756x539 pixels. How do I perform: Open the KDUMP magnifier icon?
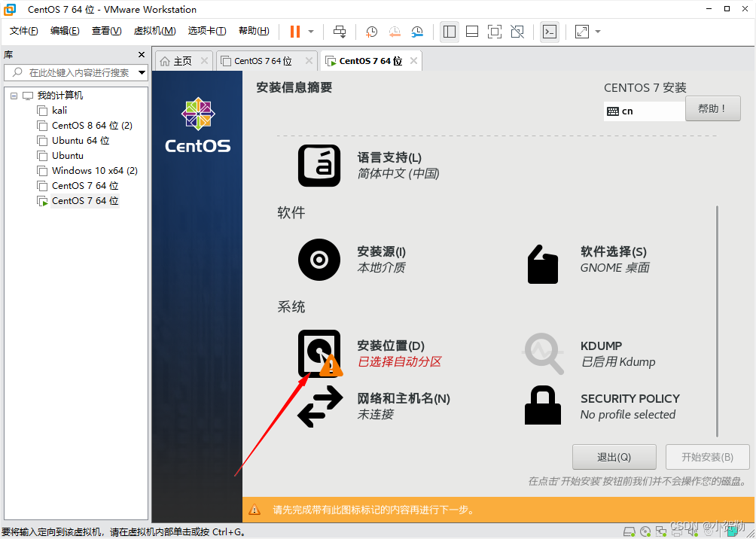coord(543,353)
